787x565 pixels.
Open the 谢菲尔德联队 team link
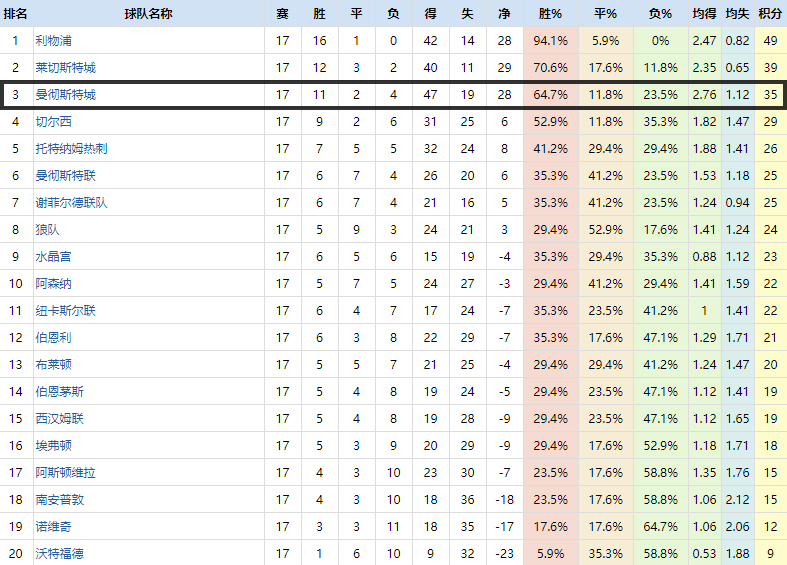click(x=72, y=203)
